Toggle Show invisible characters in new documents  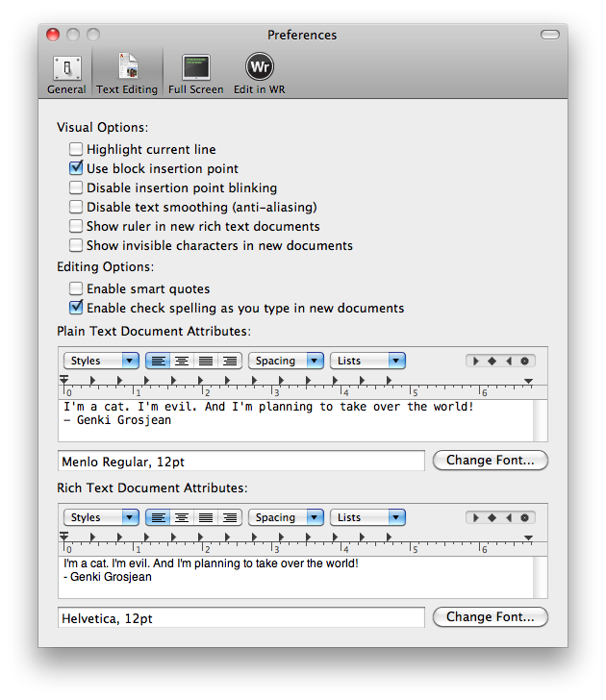(76, 245)
